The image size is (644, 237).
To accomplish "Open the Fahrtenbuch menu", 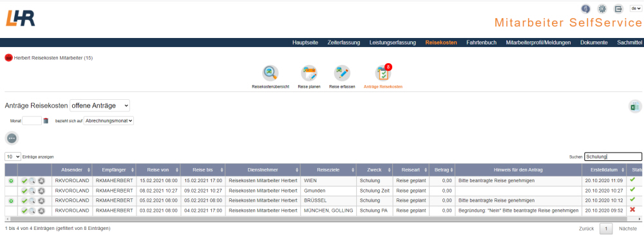I will (481, 43).
